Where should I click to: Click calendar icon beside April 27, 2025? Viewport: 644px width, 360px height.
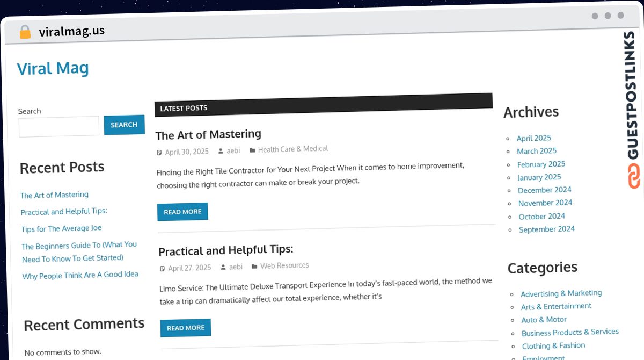[163, 269]
